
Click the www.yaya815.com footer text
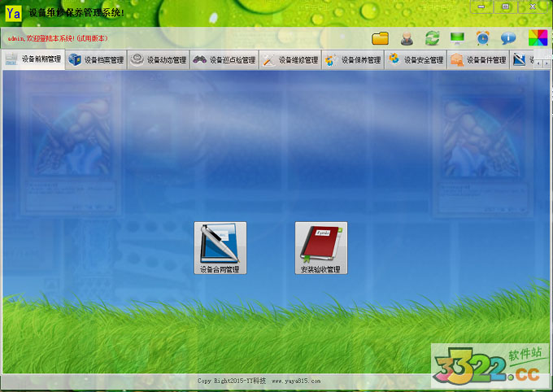(296, 381)
